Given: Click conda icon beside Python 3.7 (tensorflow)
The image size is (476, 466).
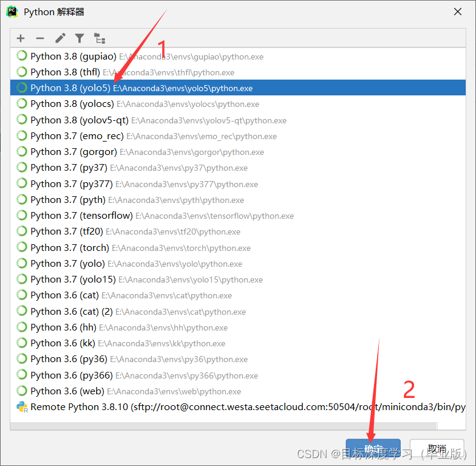Looking at the screenshot, I should click(x=22, y=215).
